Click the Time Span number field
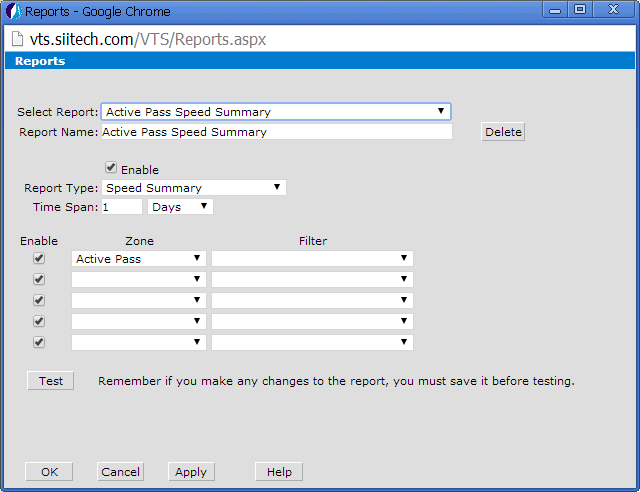 click(x=121, y=207)
